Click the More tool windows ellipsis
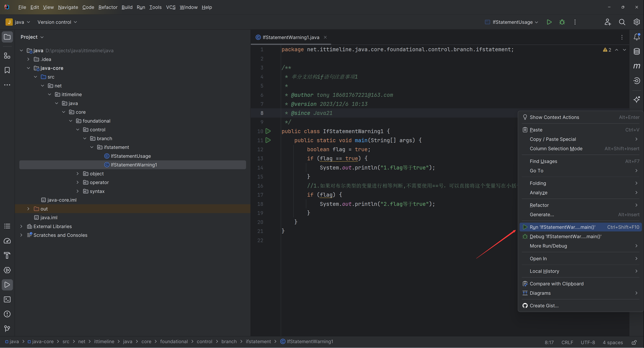The image size is (644, 348). [7, 85]
